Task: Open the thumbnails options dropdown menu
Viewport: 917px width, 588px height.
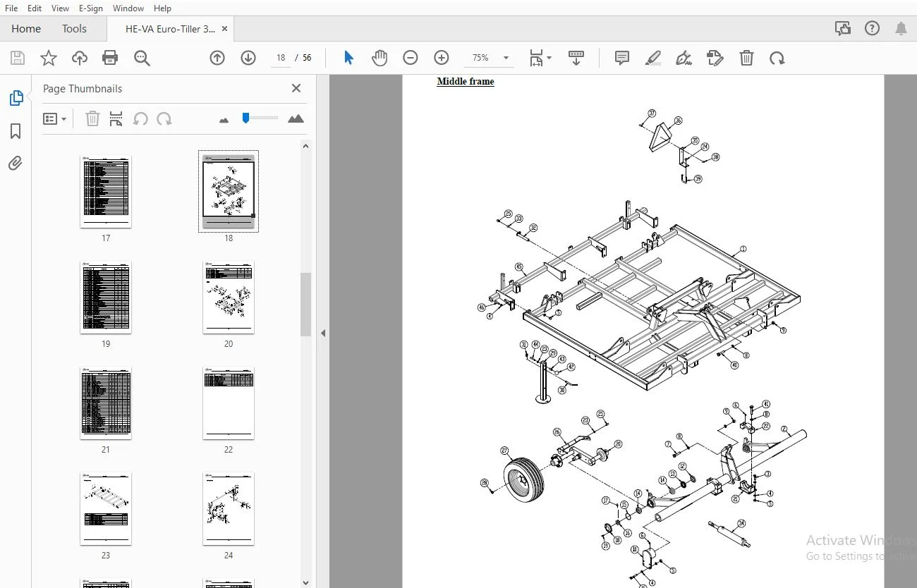Action: (54, 119)
